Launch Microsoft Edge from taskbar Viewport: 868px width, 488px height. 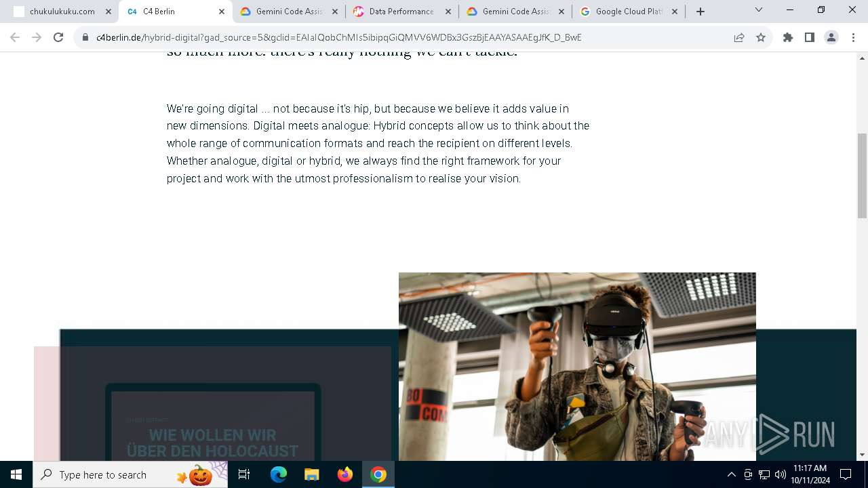tap(279, 474)
